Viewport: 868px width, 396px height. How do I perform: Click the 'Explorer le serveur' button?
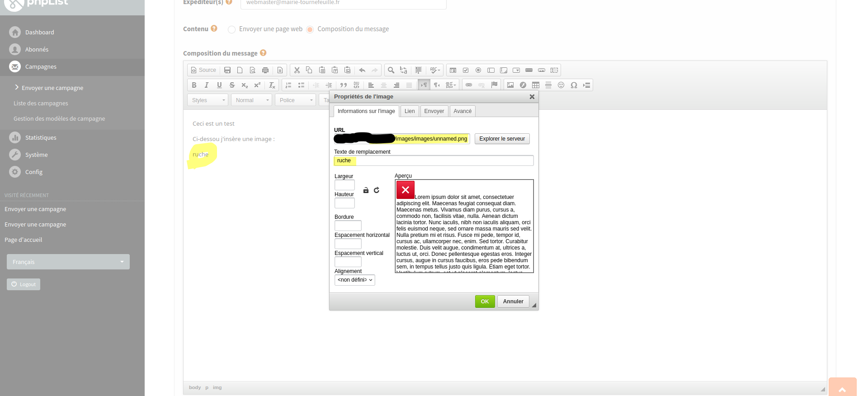502,139
